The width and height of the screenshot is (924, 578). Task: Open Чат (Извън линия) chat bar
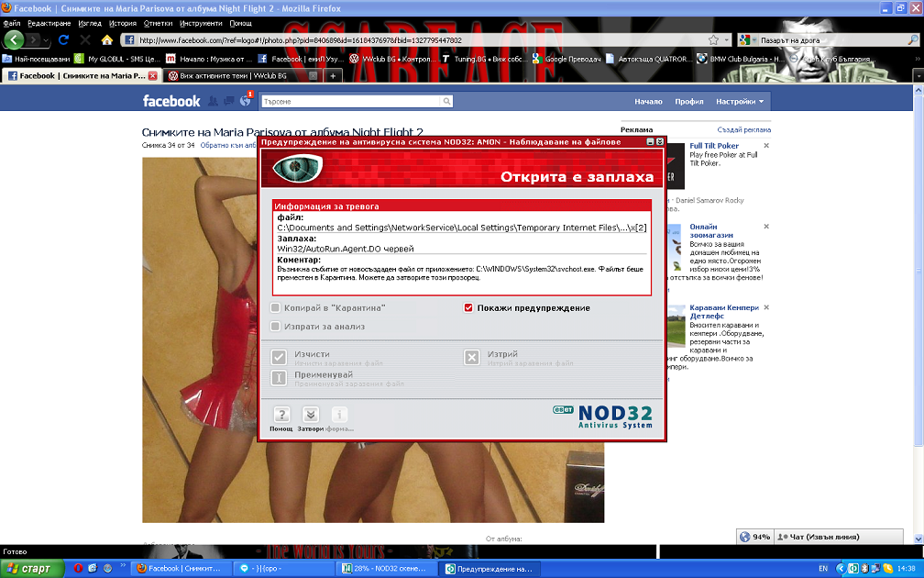click(839, 537)
